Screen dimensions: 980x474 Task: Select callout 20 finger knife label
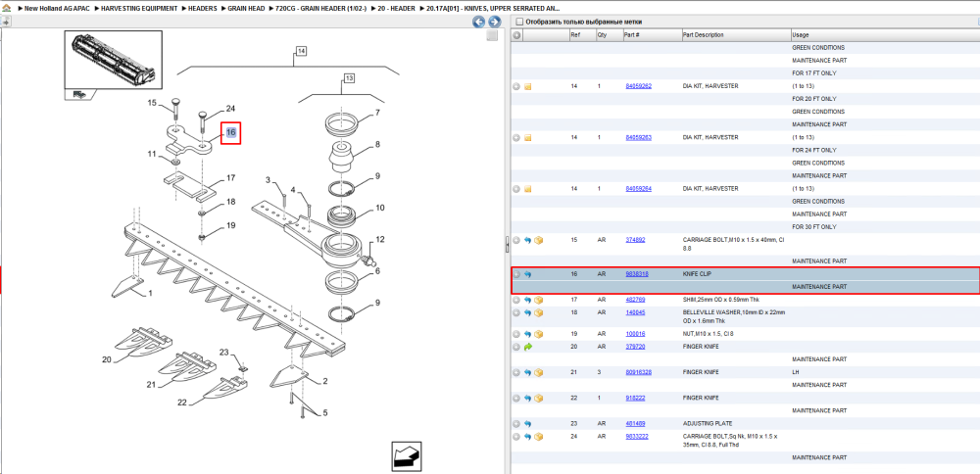coord(106,359)
